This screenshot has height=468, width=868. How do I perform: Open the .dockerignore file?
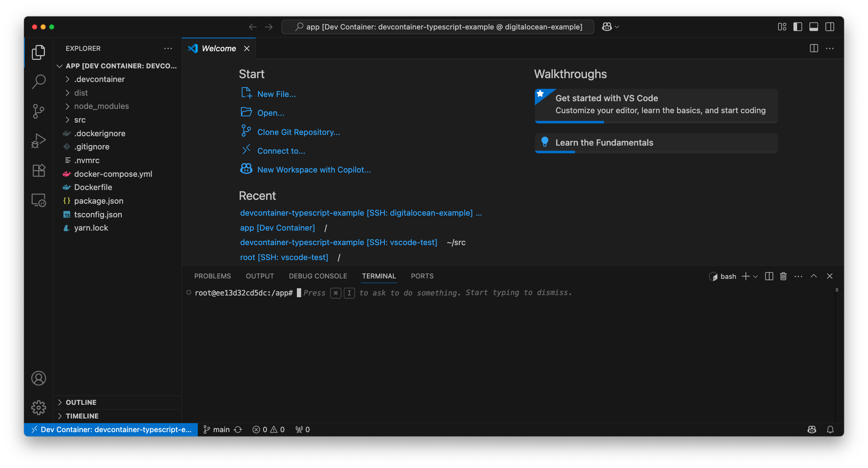coord(117,133)
